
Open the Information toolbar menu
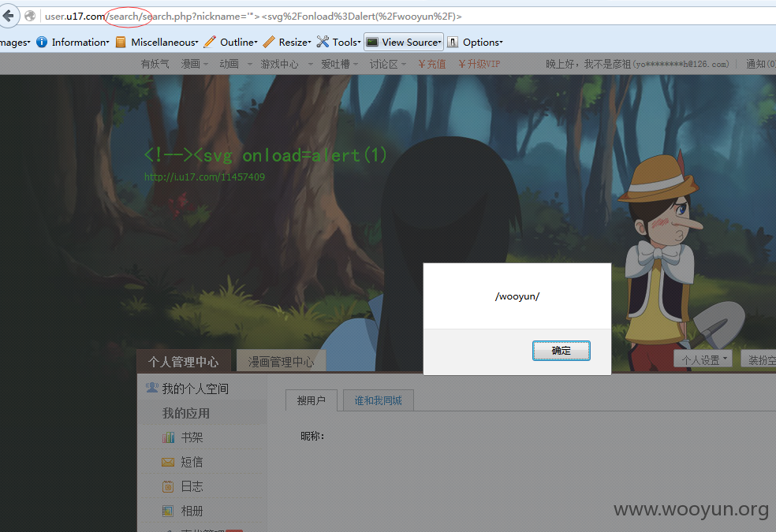[80, 42]
